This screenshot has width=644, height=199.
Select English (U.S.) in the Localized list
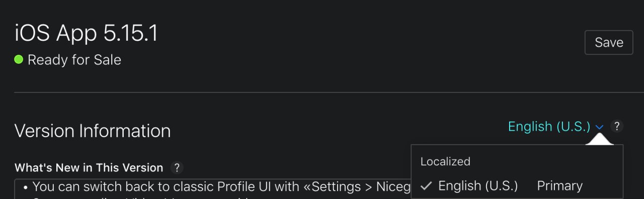(x=478, y=186)
